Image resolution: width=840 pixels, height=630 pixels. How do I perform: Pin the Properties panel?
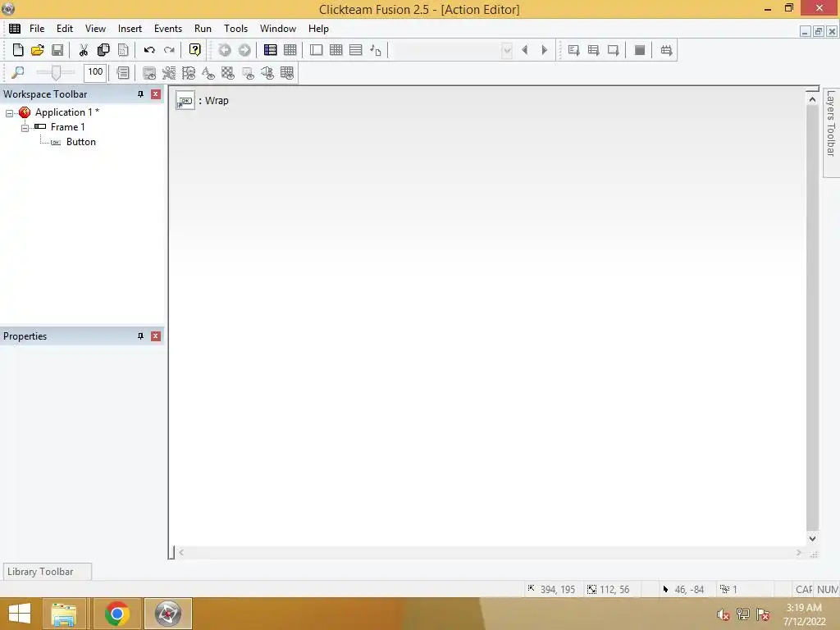click(x=140, y=336)
